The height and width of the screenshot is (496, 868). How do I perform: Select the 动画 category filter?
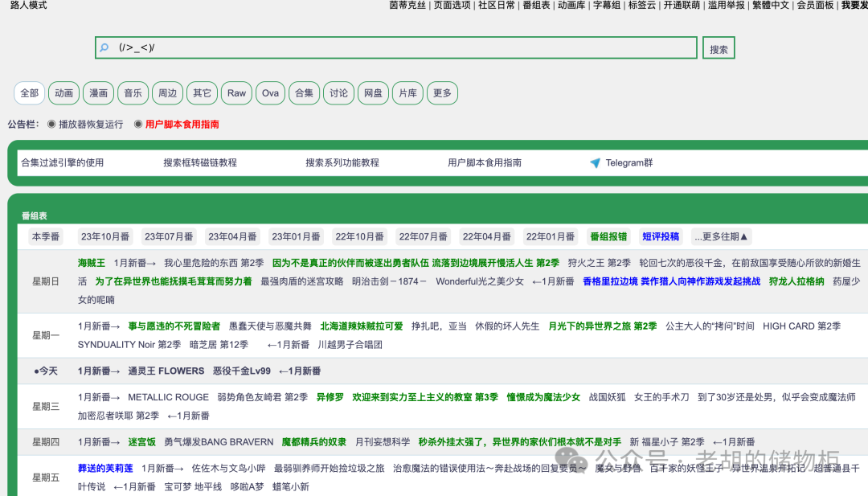point(63,92)
